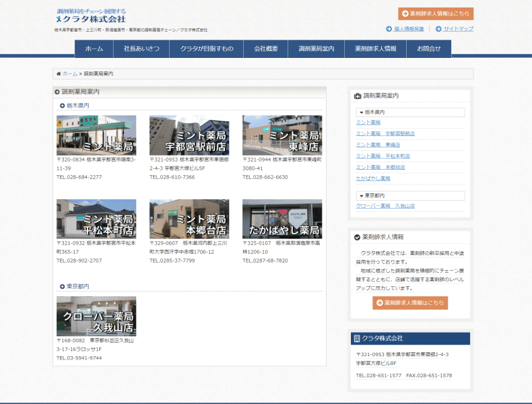Screen dimensions: 532x404
Task: Click arrow icon beside 個人情報保護
Action: coord(389,29)
